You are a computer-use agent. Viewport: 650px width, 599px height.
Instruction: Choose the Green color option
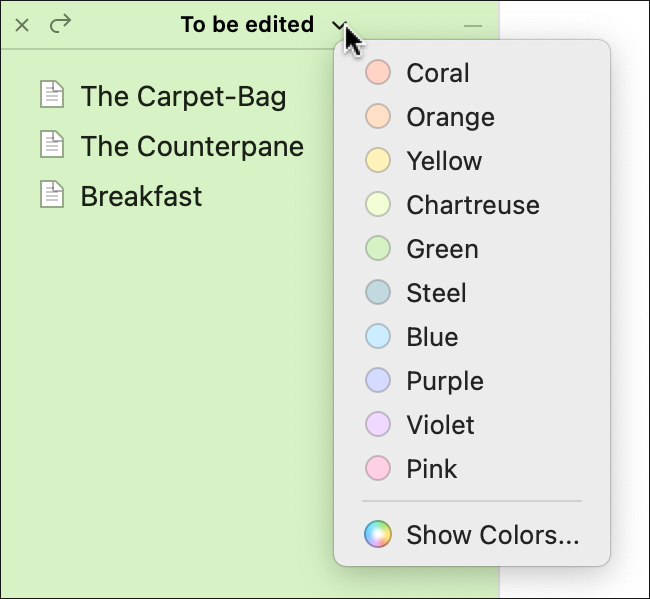click(442, 249)
